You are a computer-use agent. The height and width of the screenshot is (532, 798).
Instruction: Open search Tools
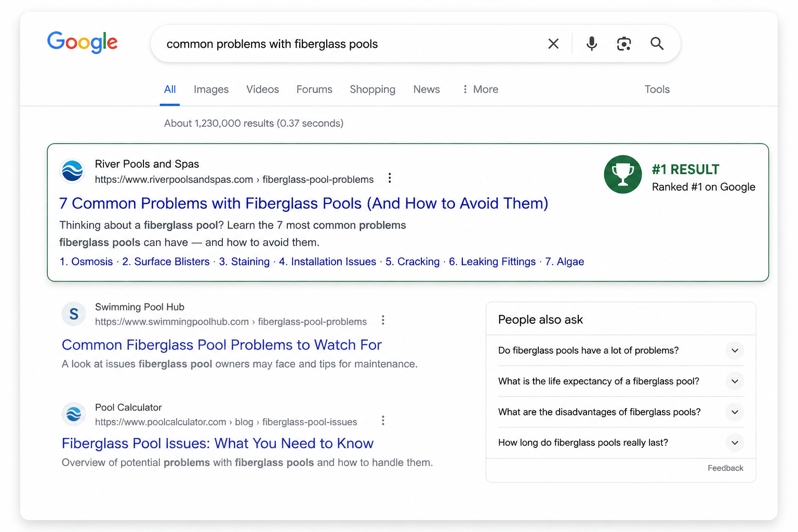pyautogui.click(x=657, y=89)
